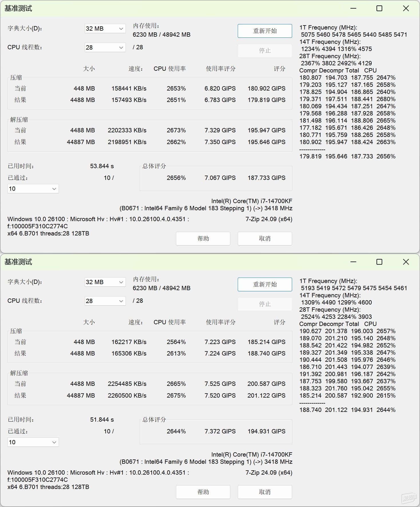Click log row starting 181.498
This screenshot has height=507, width=420.
tap(347, 121)
